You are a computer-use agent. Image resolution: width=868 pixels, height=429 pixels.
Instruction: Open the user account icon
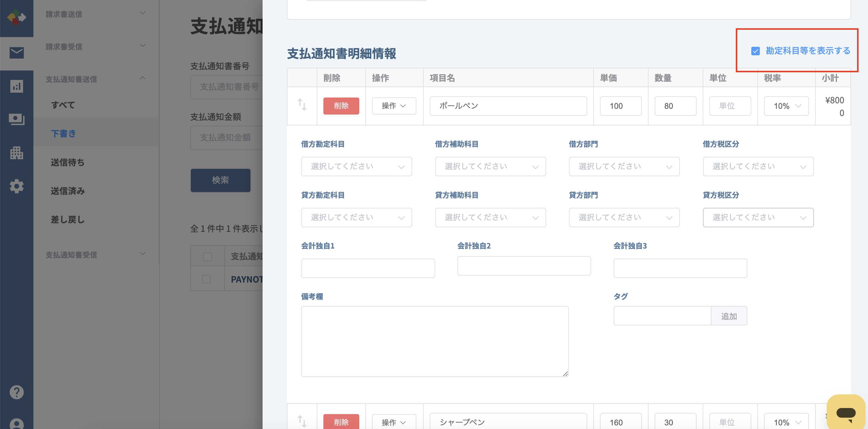16,423
